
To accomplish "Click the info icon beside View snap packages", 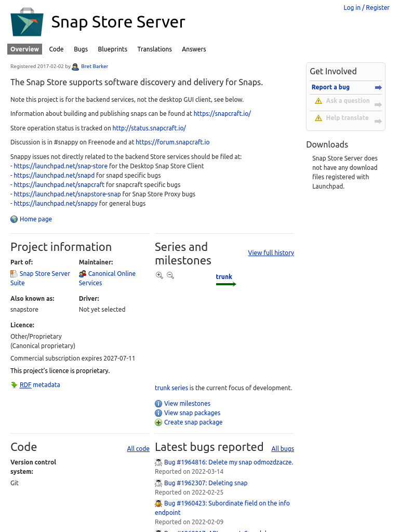I will [x=158, y=413].
